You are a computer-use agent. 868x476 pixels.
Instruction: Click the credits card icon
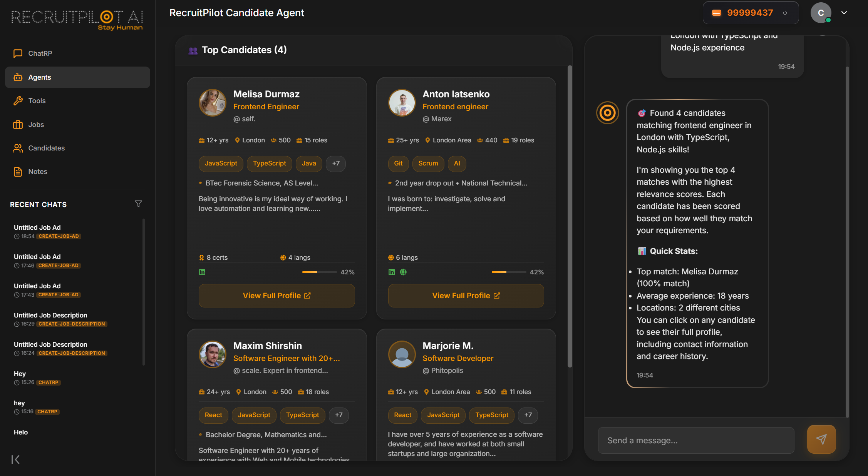point(716,13)
